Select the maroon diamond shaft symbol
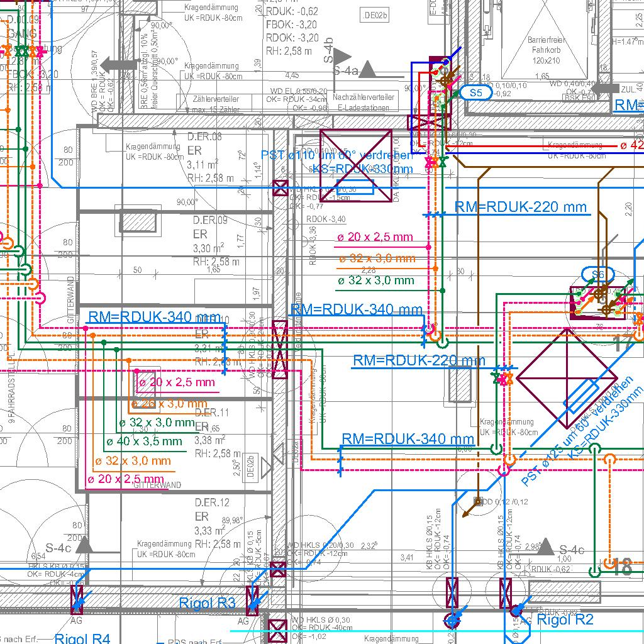This screenshot has height=644, width=644. [x=567, y=379]
